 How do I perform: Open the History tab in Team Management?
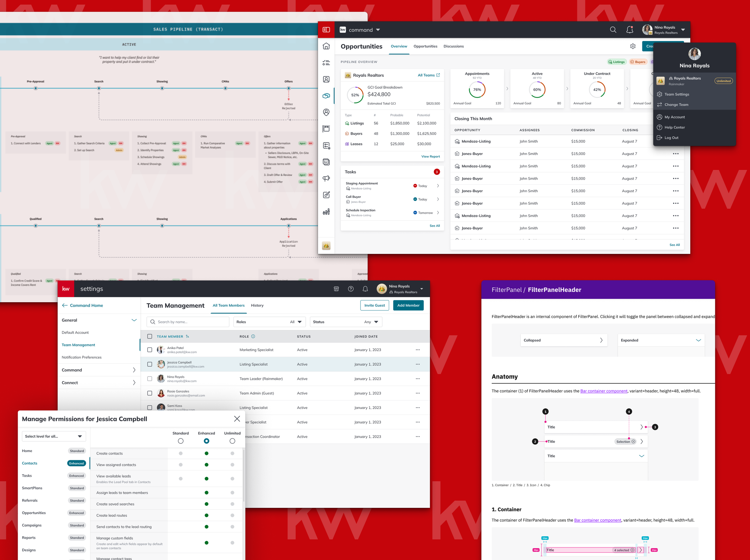pos(257,305)
